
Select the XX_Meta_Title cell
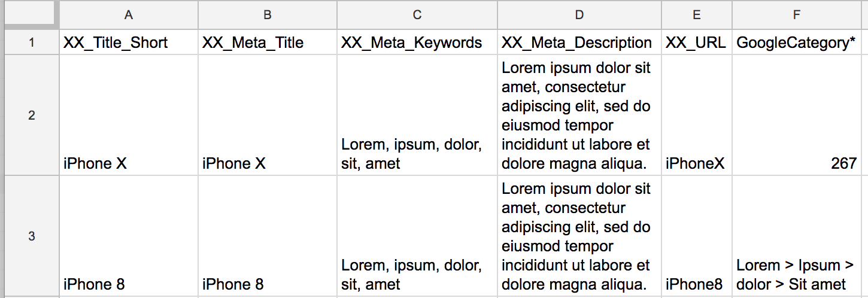coord(267,42)
